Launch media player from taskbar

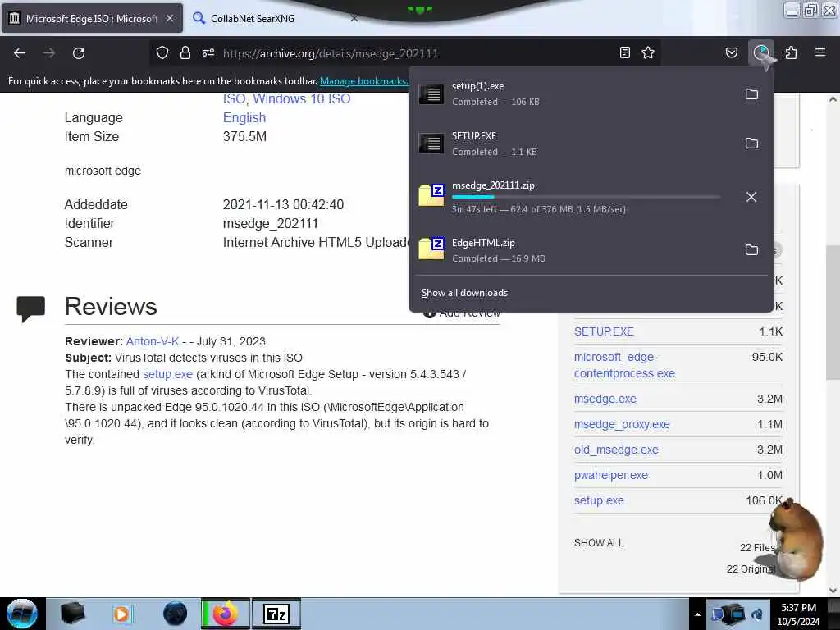click(x=123, y=614)
